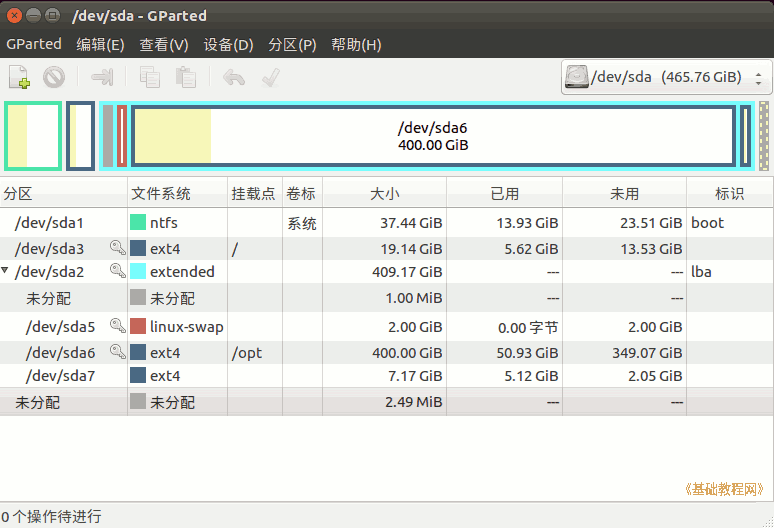This screenshot has width=774, height=528.
Task: Click the /dev/sda7 ext4 blue swatch
Action: tap(138, 375)
